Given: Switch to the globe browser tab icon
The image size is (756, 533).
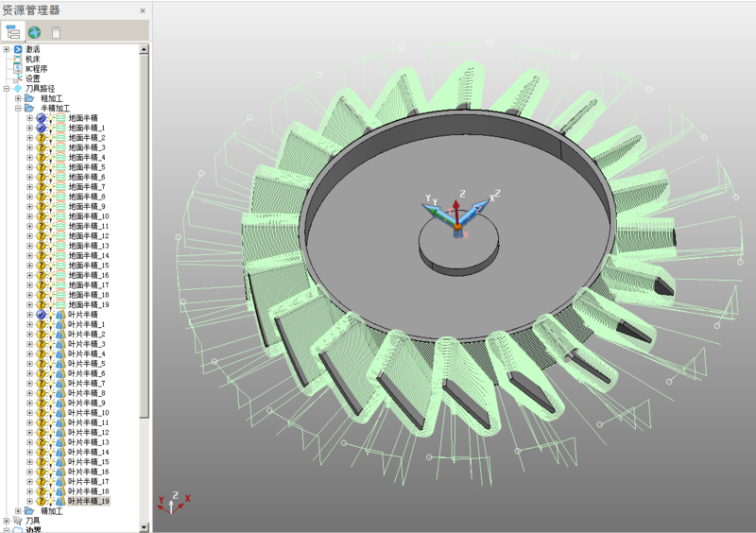Looking at the screenshot, I should (x=34, y=31).
